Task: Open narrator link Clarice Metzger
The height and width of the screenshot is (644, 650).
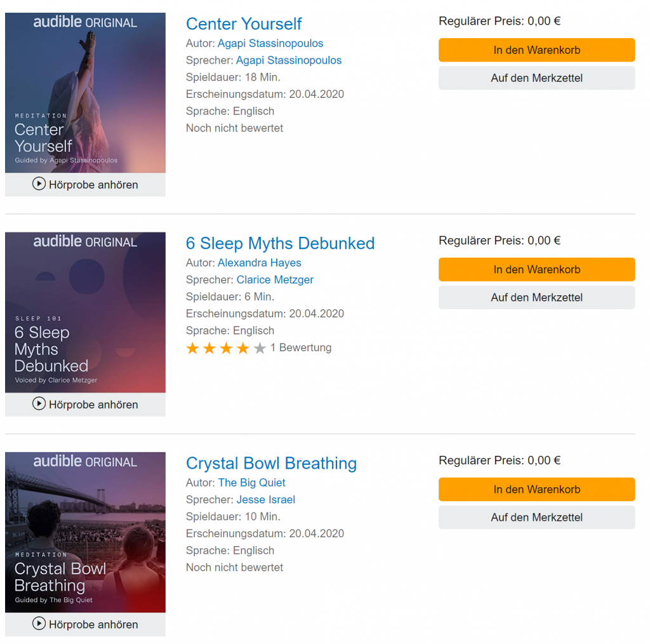Action: [x=275, y=280]
